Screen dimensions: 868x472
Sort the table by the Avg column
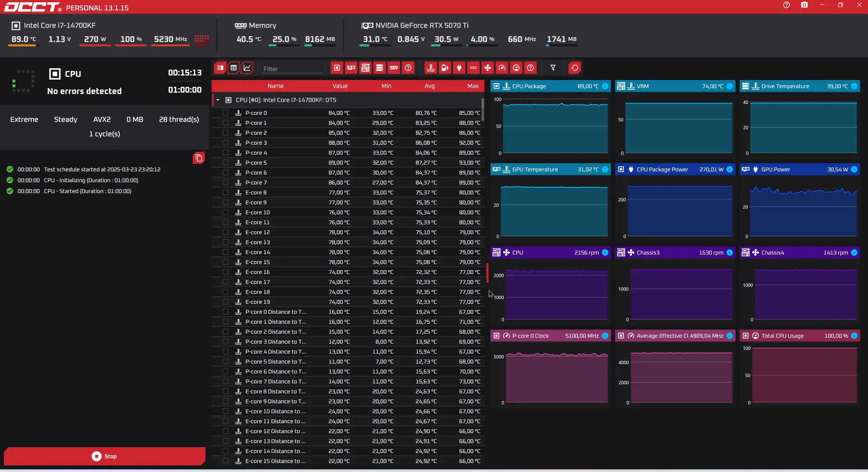pyautogui.click(x=429, y=86)
